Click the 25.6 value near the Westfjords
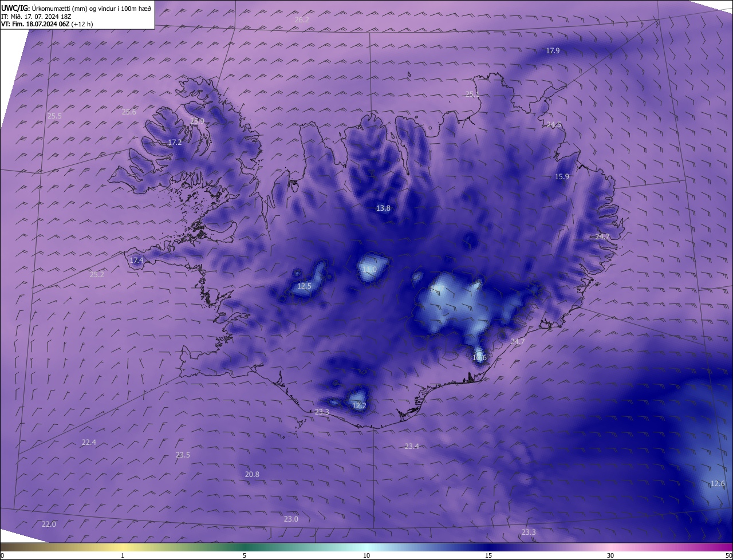This screenshot has width=733, height=560. [129, 112]
